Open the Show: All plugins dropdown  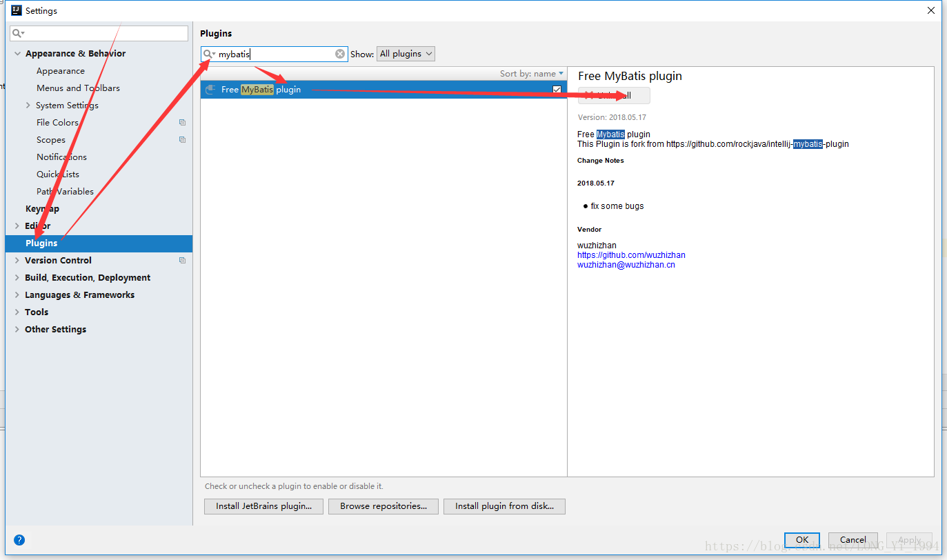(x=406, y=53)
